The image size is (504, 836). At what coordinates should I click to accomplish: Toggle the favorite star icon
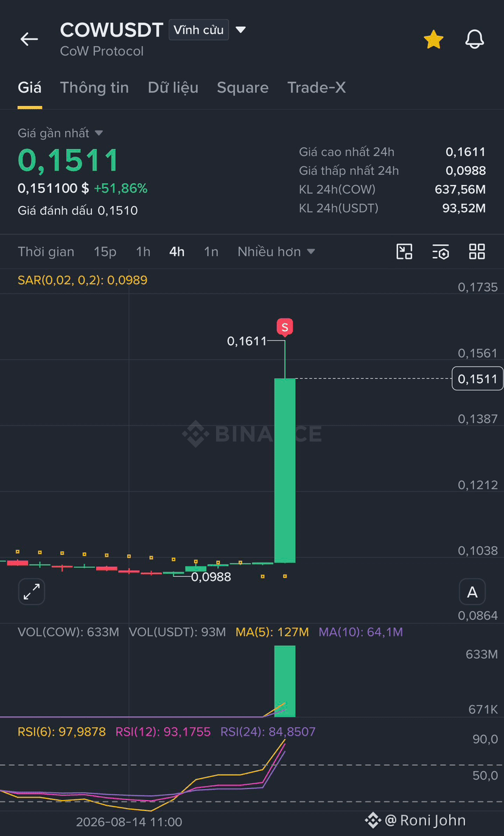coord(433,40)
